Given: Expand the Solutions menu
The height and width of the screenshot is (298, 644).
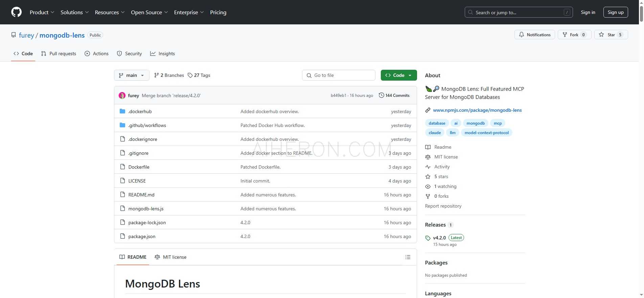Looking at the screenshot, I should pyautogui.click(x=74, y=12).
